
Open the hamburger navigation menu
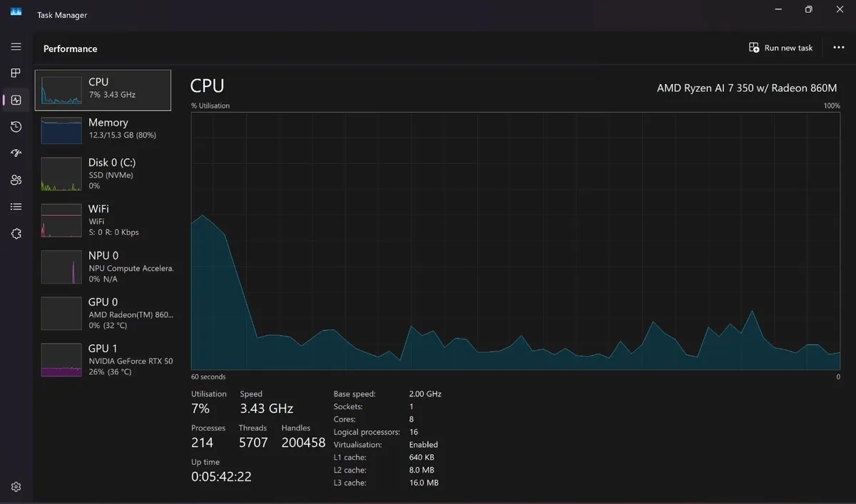point(16,46)
